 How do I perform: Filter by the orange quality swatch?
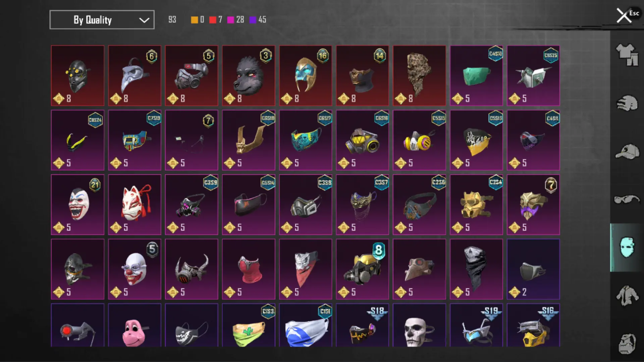coord(194,20)
